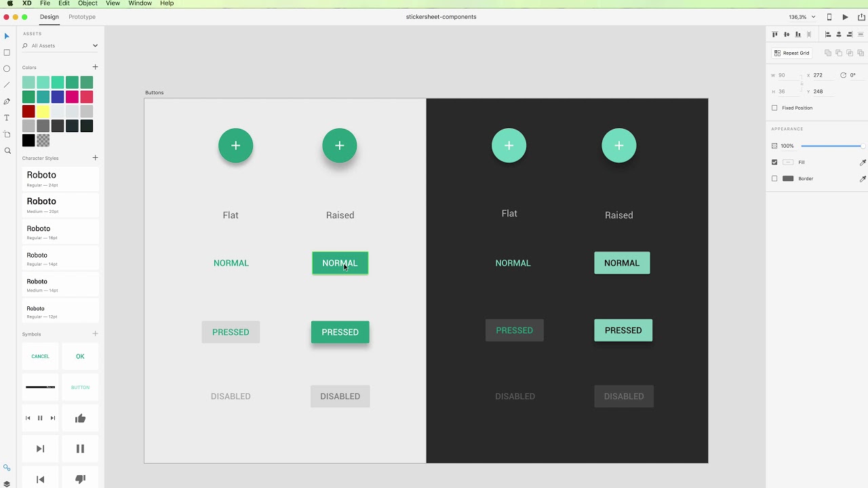The height and width of the screenshot is (488, 868).
Task: Click the share upload icon
Action: [862, 17]
